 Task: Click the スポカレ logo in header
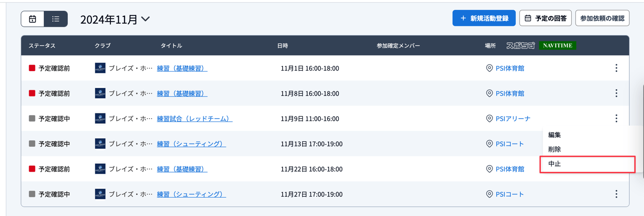pos(520,46)
